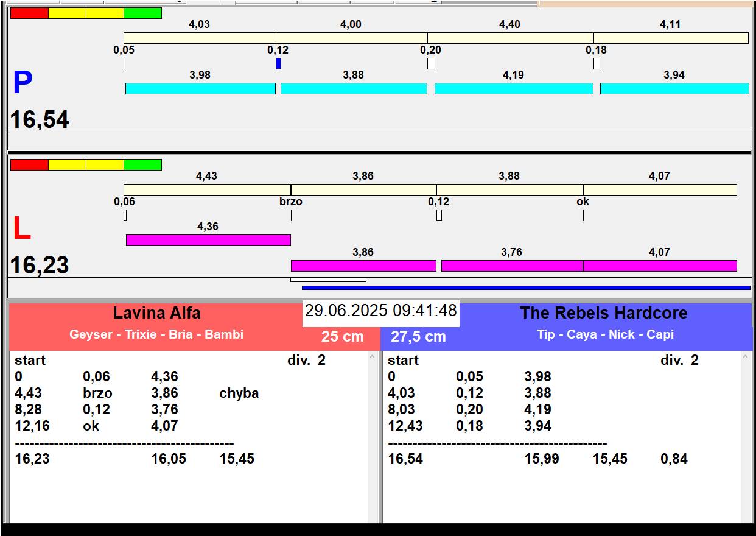Click the 0,05 start marker in lane P
Viewport: 756px width, 536px height.
tap(125, 63)
